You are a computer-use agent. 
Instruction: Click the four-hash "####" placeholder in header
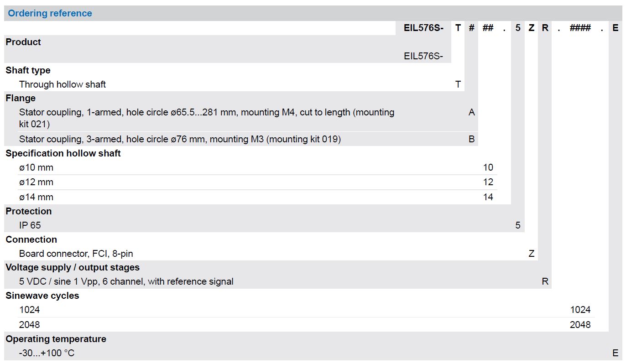pyautogui.click(x=580, y=28)
